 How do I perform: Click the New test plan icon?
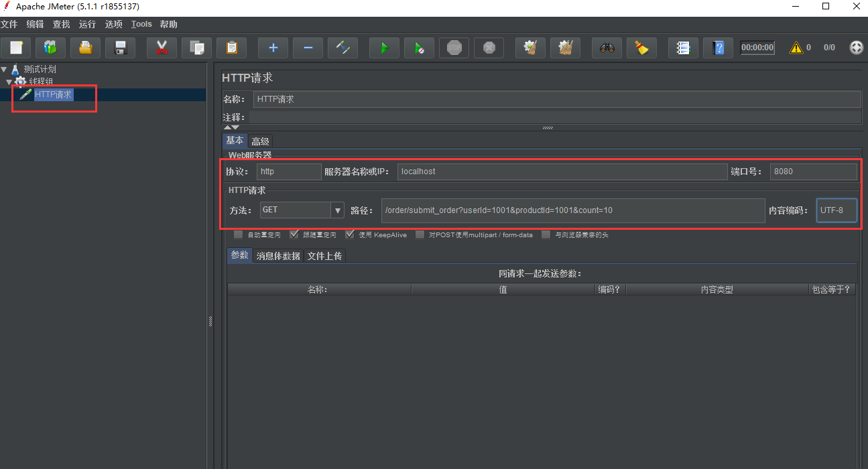[x=16, y=48]
